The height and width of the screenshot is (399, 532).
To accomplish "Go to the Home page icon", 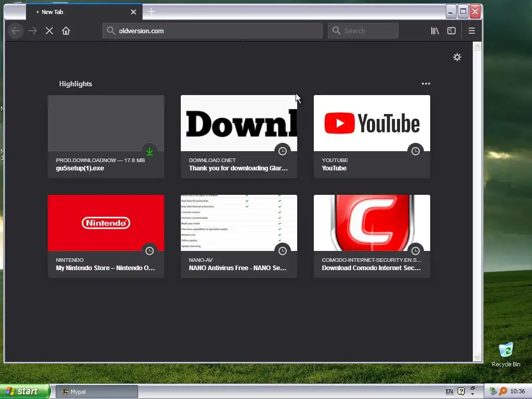I will pos(66,31).
